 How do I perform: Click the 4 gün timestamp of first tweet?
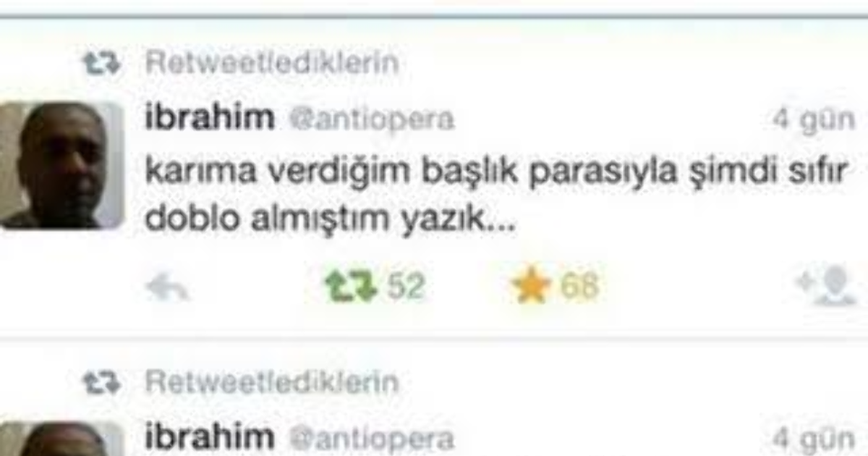point(814,119)
